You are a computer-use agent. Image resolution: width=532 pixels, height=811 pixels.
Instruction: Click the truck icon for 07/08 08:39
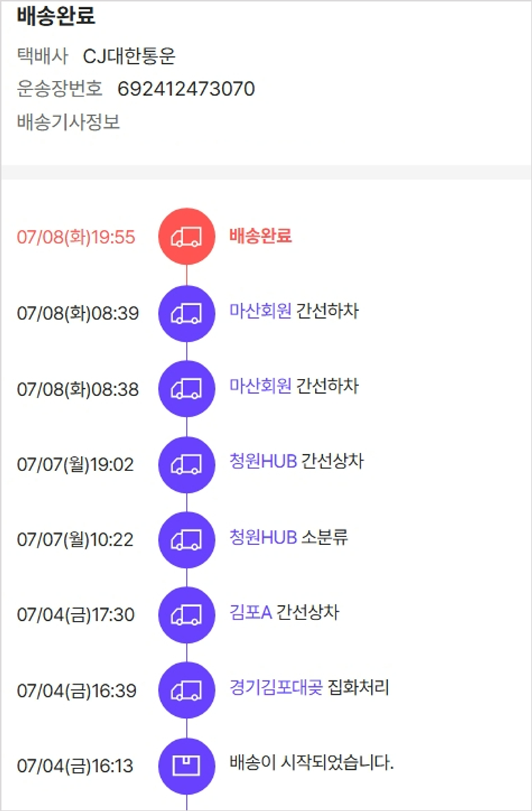(187, 312)
